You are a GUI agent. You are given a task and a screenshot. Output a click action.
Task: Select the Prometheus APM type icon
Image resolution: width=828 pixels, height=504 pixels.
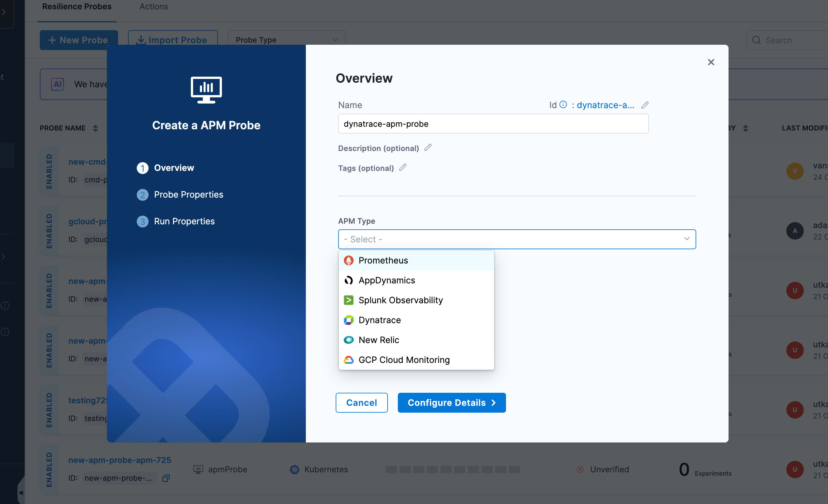[x=349, y=260]
